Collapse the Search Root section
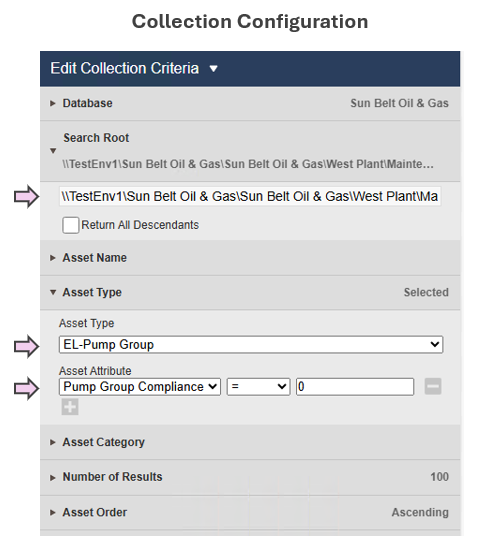Screen dimensions: 478x546 250,151
